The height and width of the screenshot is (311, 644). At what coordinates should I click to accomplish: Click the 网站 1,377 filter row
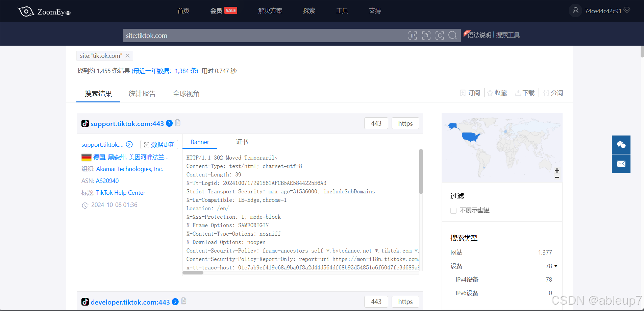(502, 253)
